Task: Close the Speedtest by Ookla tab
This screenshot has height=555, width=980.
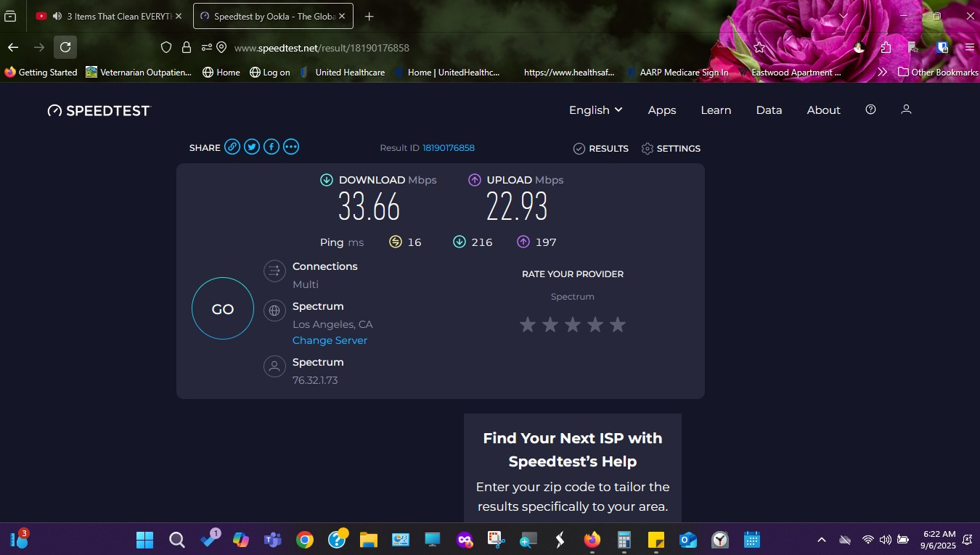Action: pyautogui.click(x=342, y=16)
